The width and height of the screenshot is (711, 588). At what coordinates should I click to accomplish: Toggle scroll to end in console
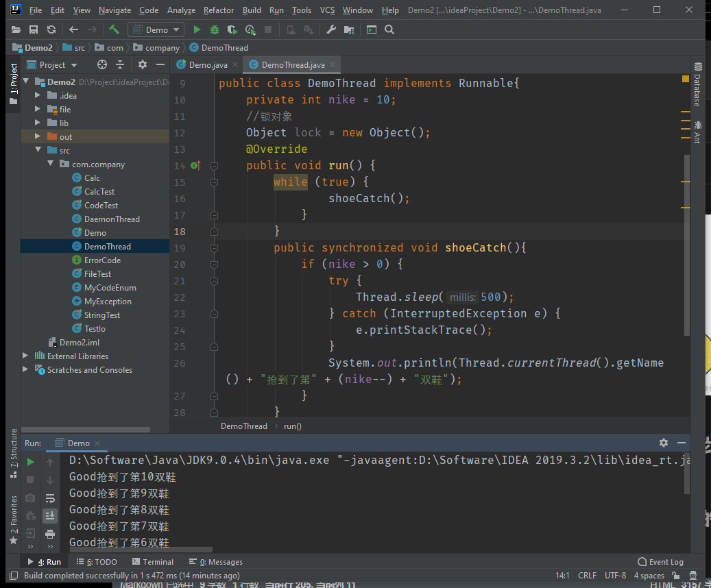tap(50, 516)
